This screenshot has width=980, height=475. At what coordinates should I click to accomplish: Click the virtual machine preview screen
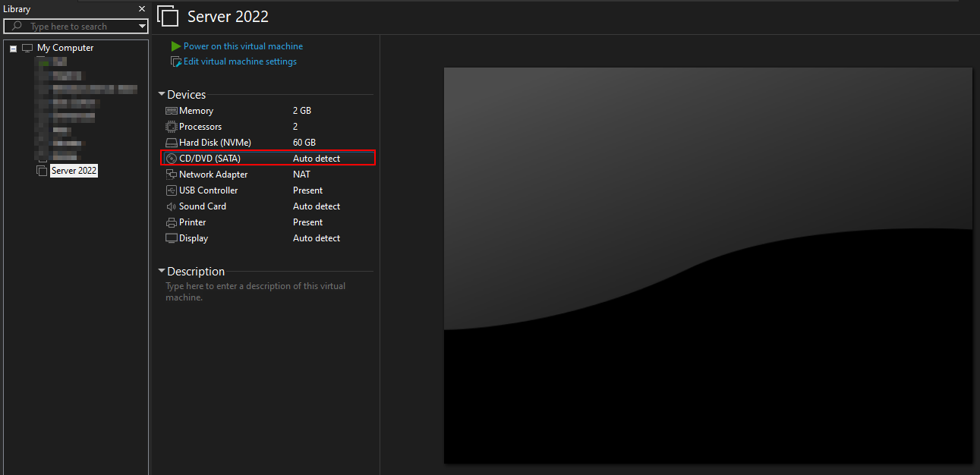[707, 265]
